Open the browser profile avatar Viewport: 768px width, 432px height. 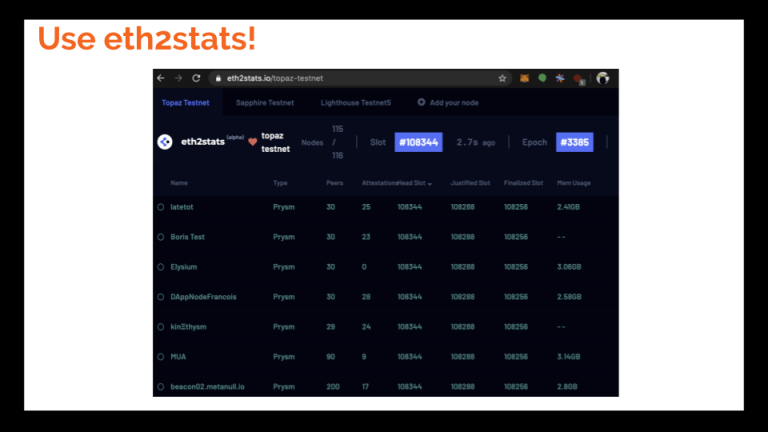tap(603, 78)
